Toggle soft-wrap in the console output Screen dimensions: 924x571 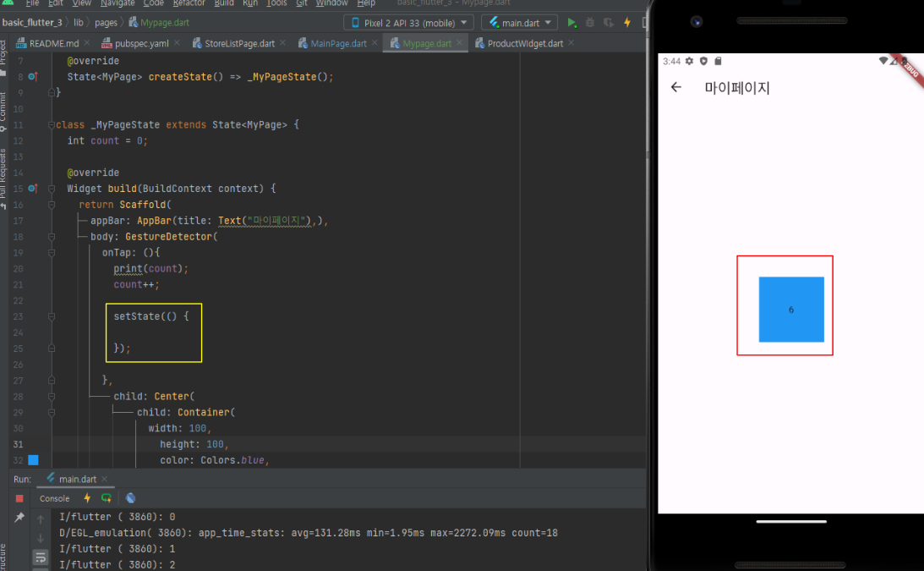click(x=41, y=557)
